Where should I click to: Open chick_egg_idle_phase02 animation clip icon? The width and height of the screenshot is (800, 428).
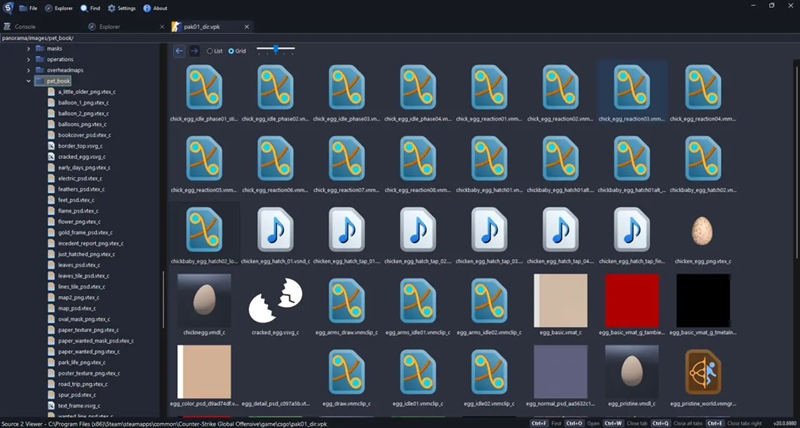[275, 87]
